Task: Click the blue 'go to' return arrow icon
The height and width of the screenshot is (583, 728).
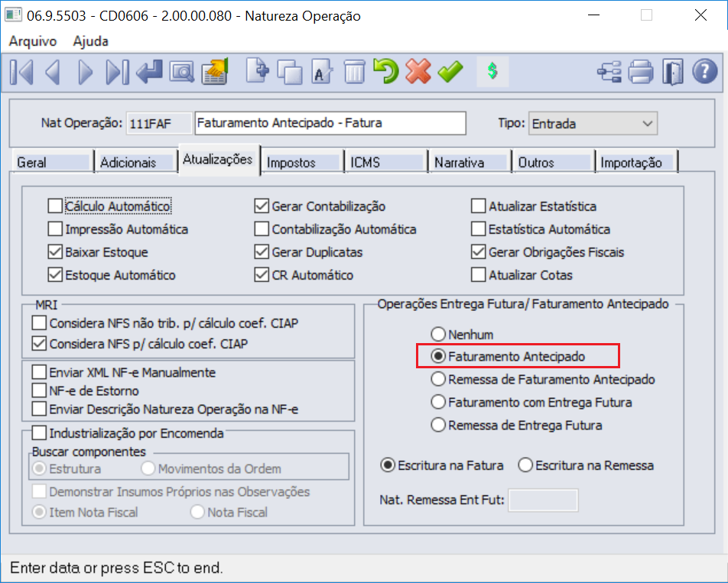Action: [150, 73]
